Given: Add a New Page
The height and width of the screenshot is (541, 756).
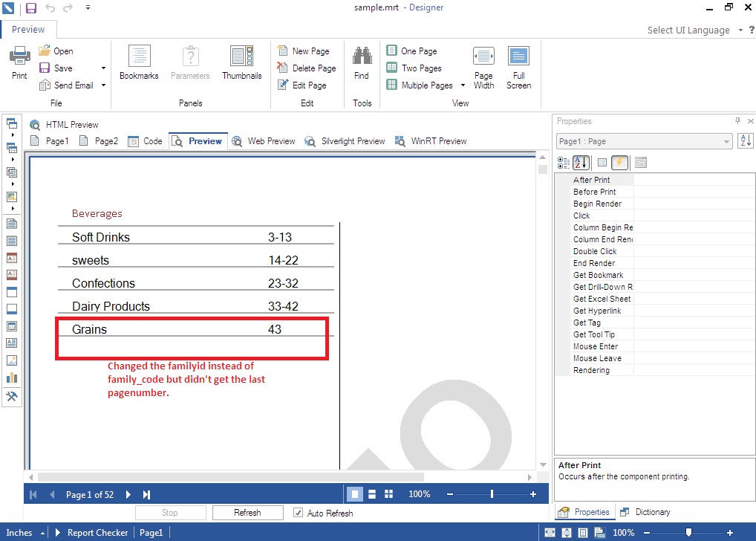Looking at the screenshot, I should [304, 51].
